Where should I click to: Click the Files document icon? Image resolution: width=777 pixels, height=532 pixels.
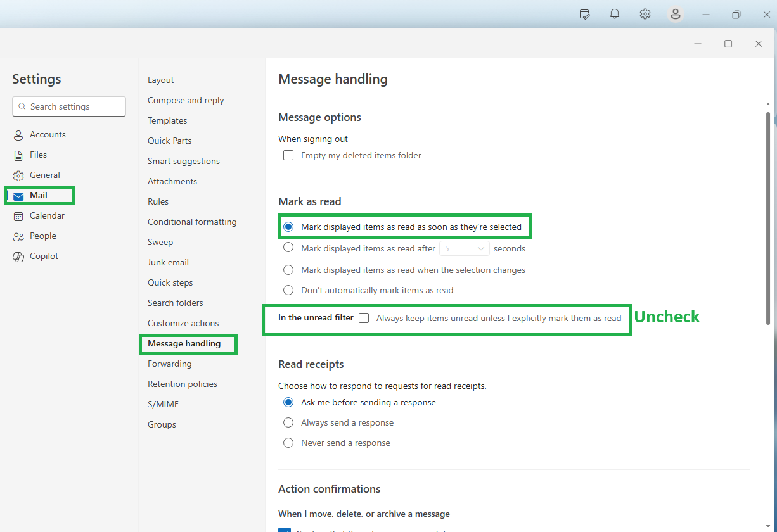[x=18, y=155]
